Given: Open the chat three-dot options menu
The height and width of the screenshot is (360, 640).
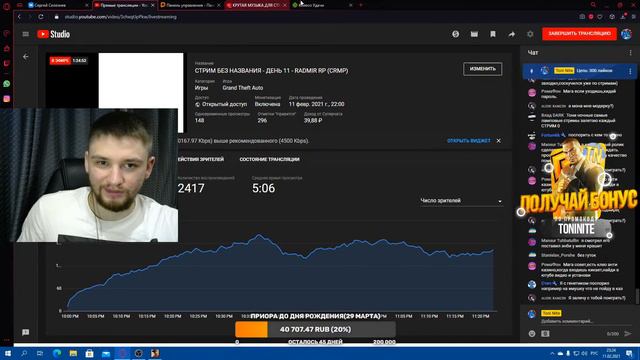Looking at the screenshot, I should 630,53.
